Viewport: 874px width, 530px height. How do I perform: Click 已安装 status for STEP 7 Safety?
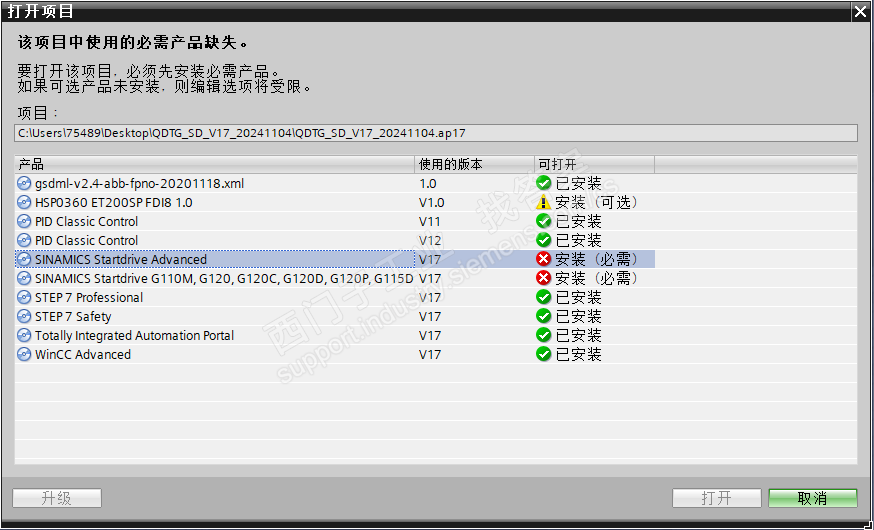[x=579, y=316]
